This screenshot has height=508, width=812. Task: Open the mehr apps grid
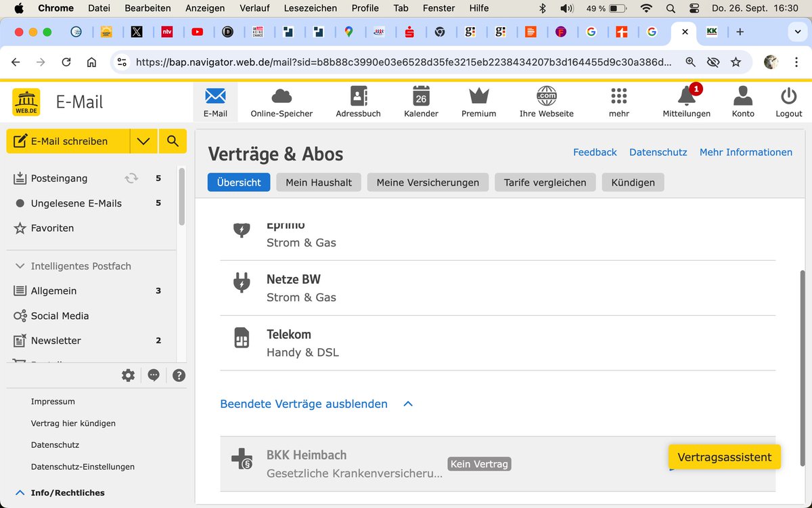coord(618,102)
